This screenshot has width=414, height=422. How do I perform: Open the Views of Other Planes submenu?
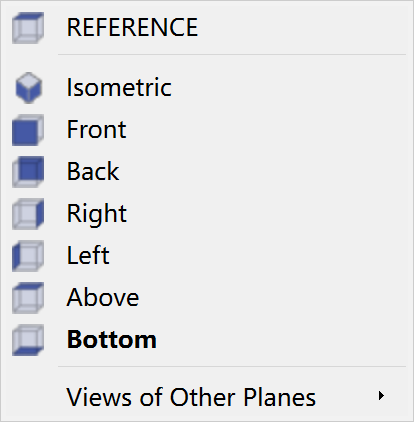(x=207, y=397)
